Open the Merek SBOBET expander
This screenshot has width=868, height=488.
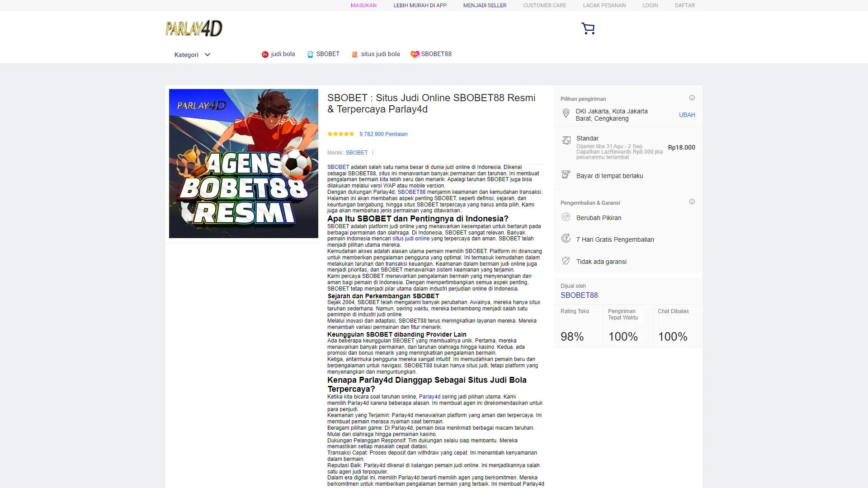(356, 153)
